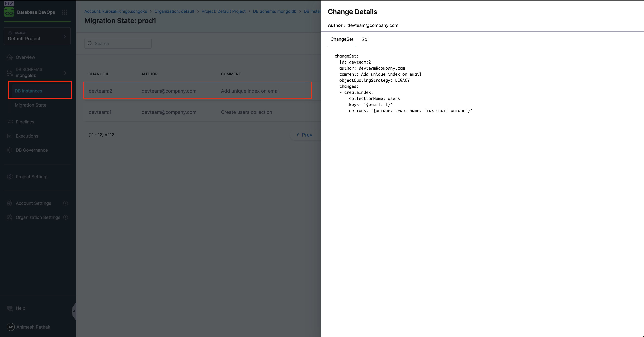Select the DB Schemas icon in sidebar

point(9,73)
